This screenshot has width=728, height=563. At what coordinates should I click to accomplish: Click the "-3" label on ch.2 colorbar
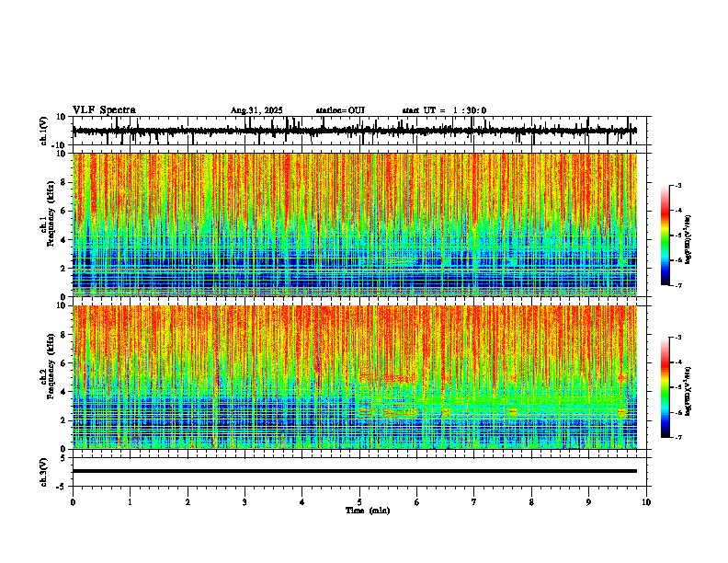[678, 338]
